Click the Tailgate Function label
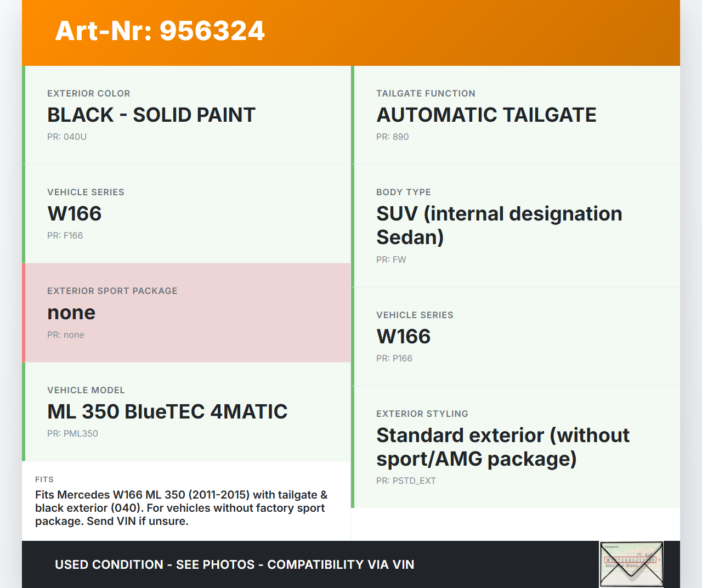 coord(426,94)
